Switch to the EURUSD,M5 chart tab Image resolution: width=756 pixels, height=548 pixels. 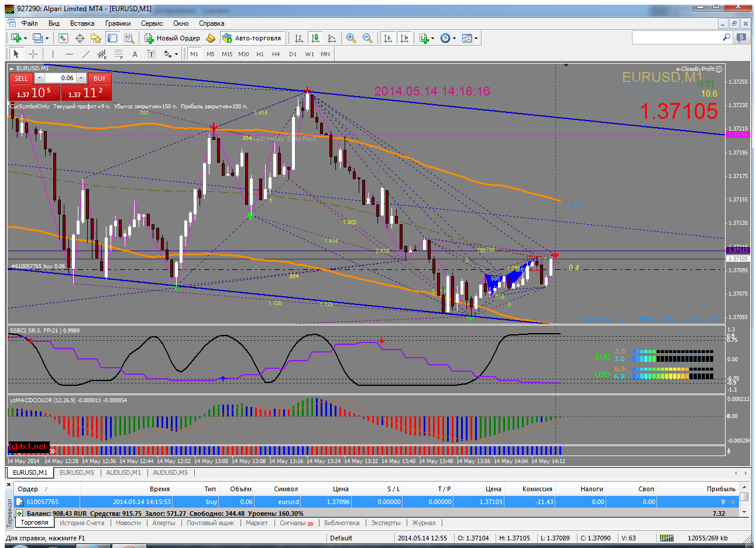point(77,472)
